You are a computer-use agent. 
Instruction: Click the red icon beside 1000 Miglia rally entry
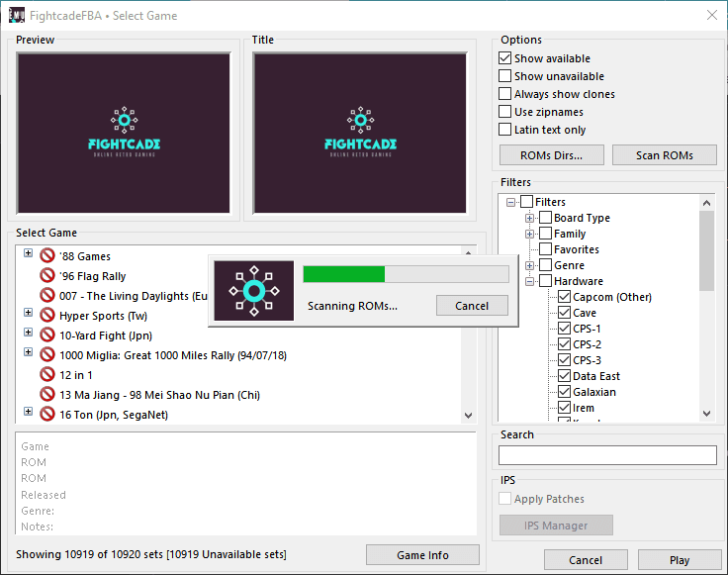[47, 355]
